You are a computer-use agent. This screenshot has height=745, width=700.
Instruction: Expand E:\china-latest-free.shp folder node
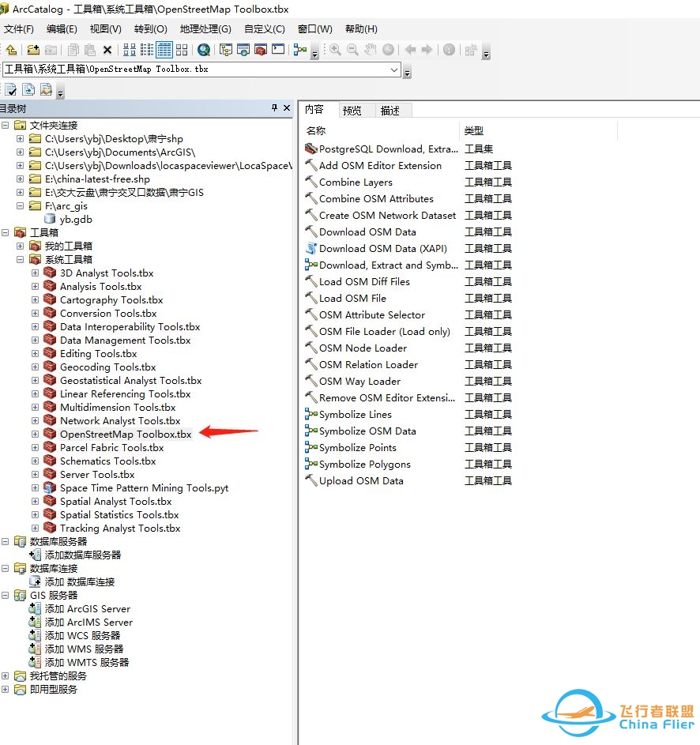click(20, 179)
